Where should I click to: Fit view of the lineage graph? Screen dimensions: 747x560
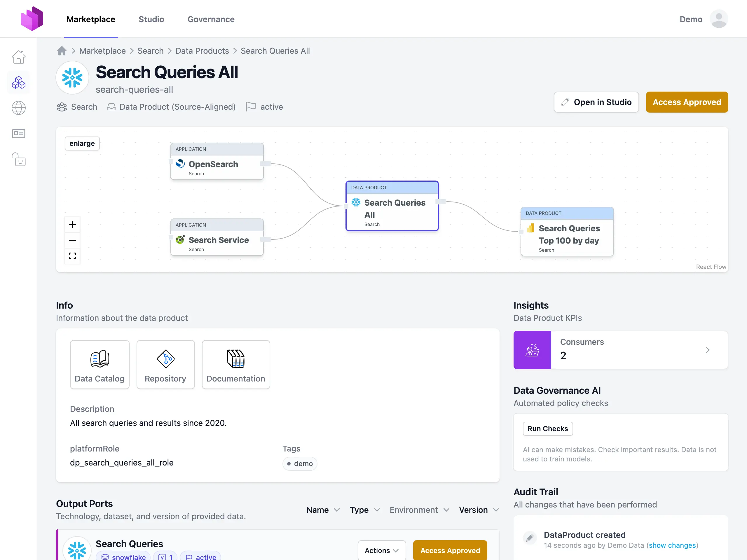(x=72, y=256)
